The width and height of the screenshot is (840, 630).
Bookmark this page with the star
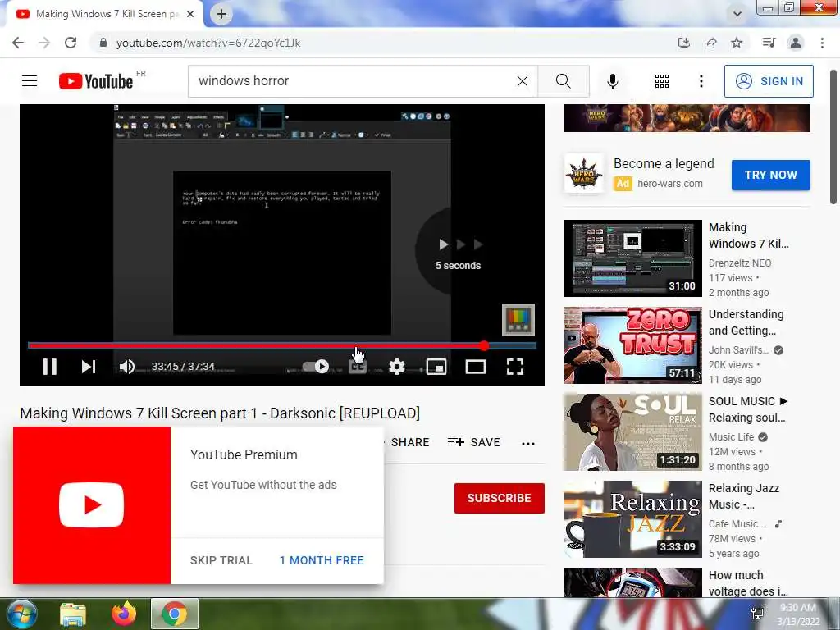point(737,43)
